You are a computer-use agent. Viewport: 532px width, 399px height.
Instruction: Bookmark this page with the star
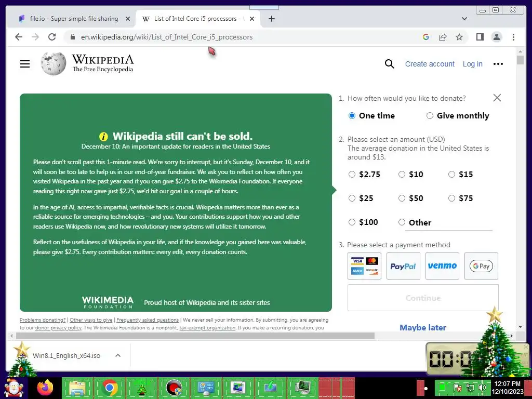[459, 37]
